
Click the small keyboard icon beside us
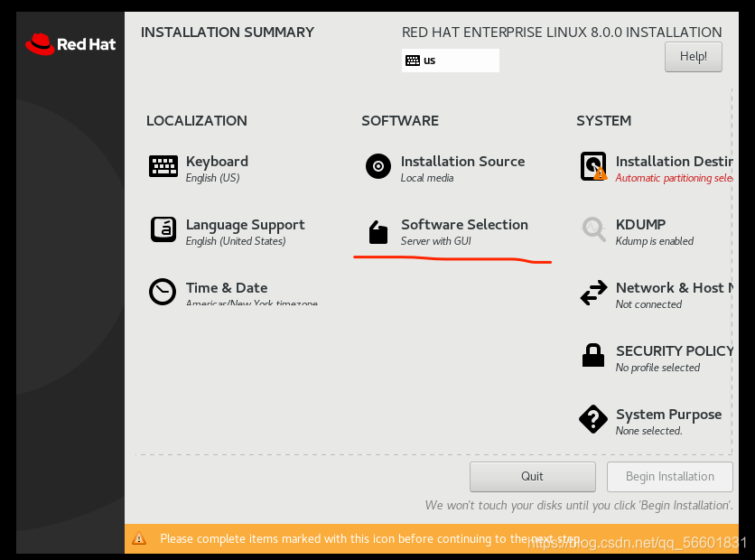click(x=413, y=61)
